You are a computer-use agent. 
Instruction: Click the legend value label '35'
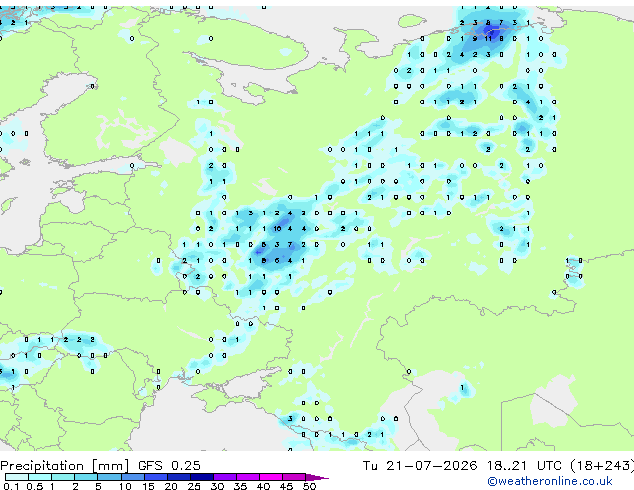tap(240, 486)
